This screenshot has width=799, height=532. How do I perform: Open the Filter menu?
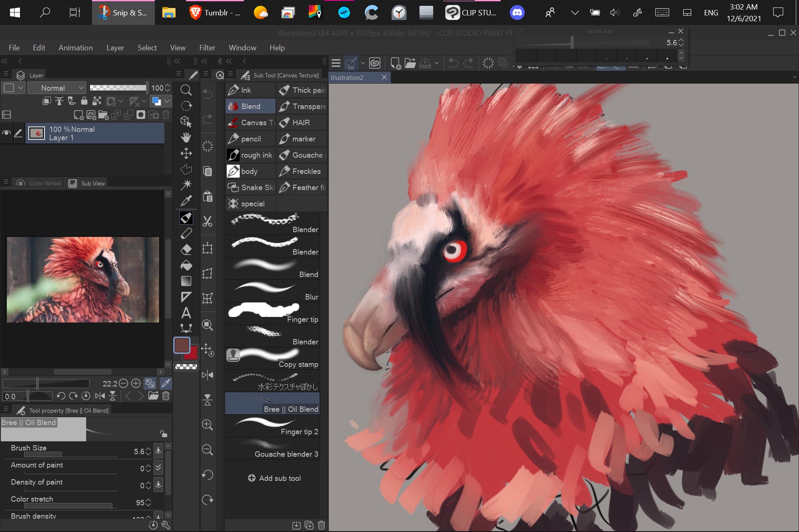(x=207, y=47)
